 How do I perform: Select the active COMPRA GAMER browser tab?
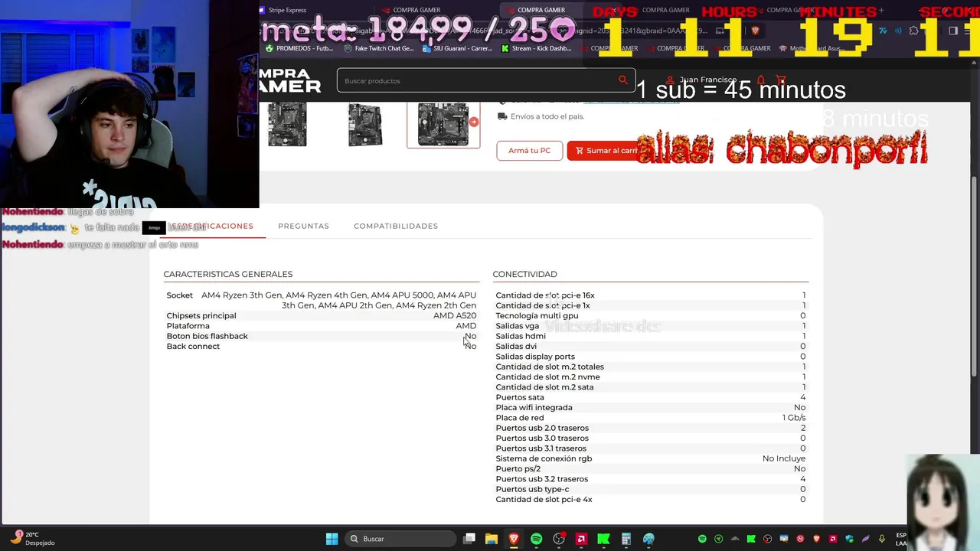(541, 10)
